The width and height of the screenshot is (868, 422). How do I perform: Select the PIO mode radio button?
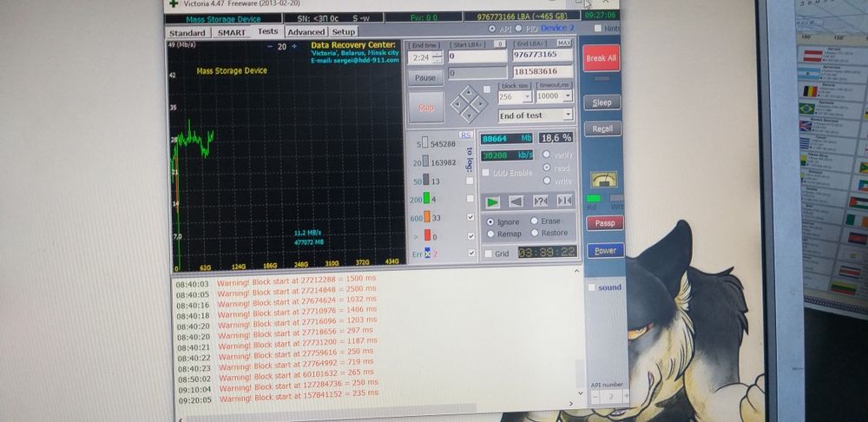pos(518,29)
